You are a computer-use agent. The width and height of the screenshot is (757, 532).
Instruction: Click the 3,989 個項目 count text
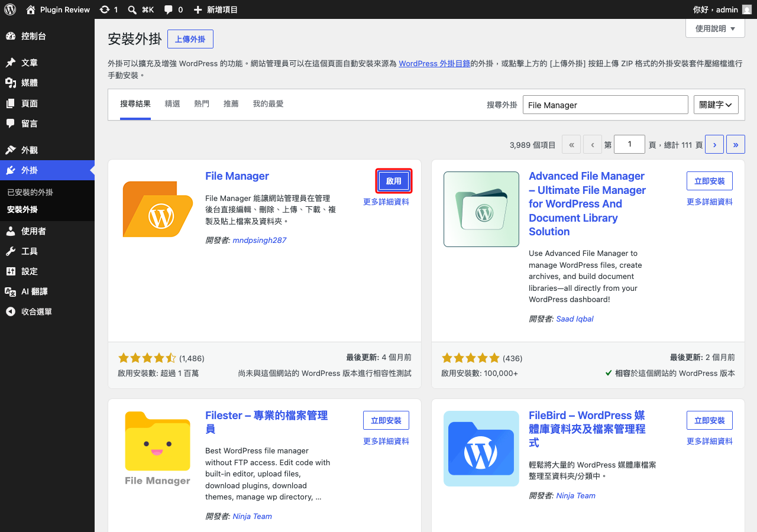[x=533, y=145]
